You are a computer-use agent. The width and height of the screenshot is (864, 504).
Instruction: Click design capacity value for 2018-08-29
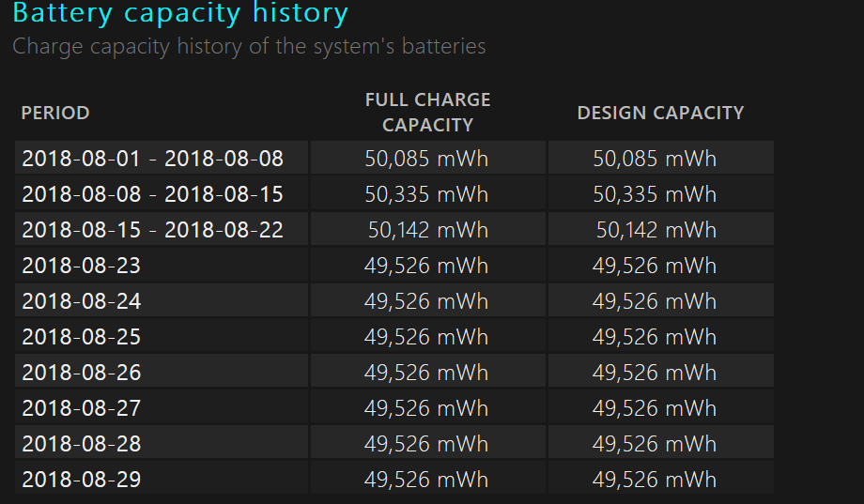(x=655, y=480)
